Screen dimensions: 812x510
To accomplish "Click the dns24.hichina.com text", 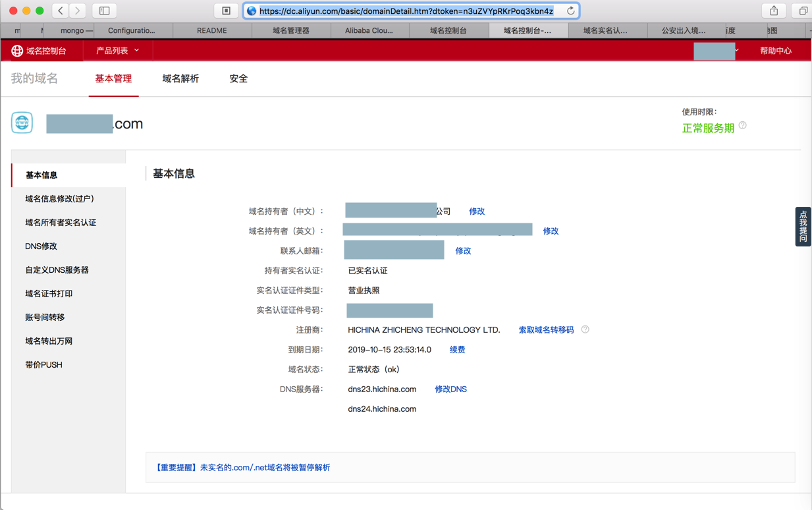I will click(382, 409).
